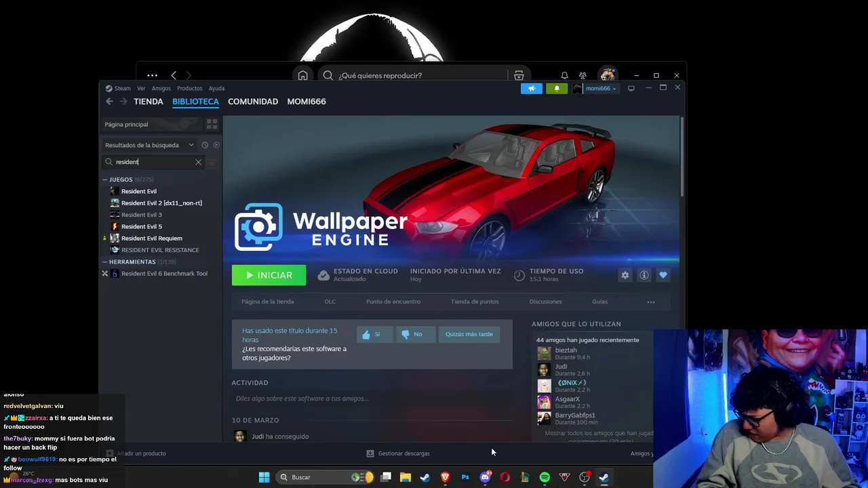Click the activity text field for friends

pos(372,399)
